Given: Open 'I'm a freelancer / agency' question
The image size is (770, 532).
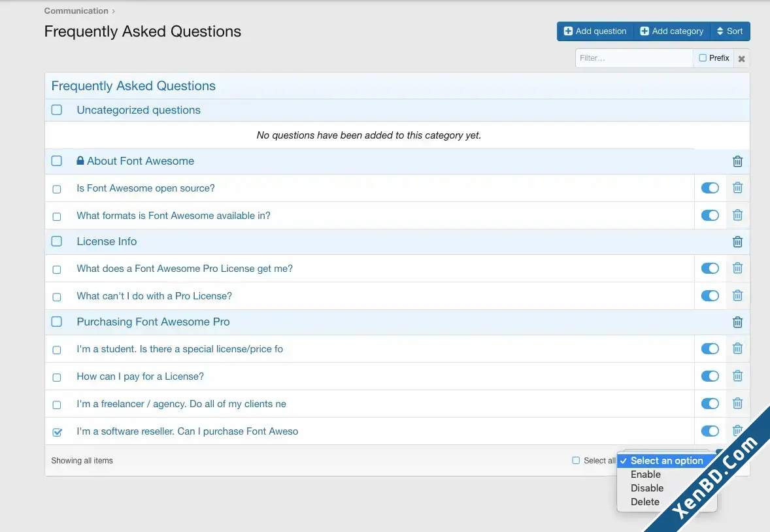Looking at the screenshot, I should click(181, 405).
